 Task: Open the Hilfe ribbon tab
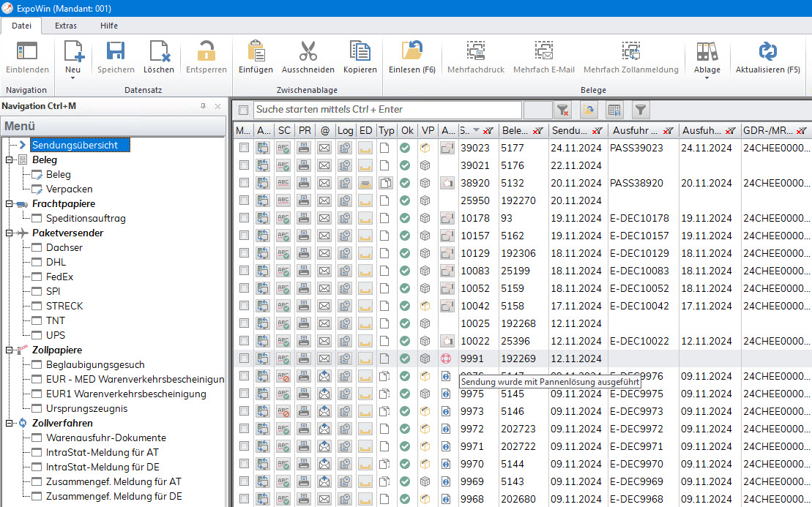click(x=109, y=26)
